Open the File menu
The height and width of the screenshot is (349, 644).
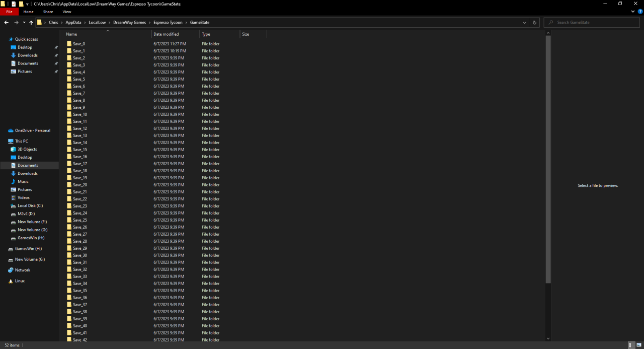click(9, 12)
